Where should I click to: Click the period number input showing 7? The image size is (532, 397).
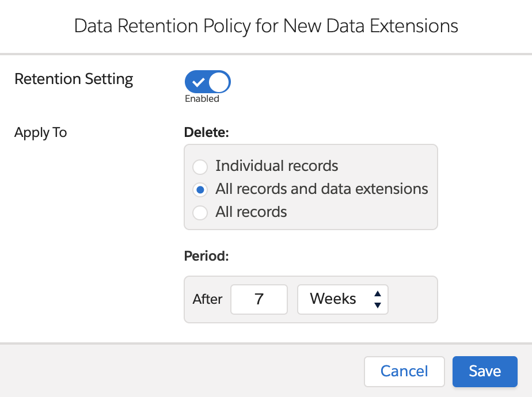pyautogui.click(x=259, y=299)
